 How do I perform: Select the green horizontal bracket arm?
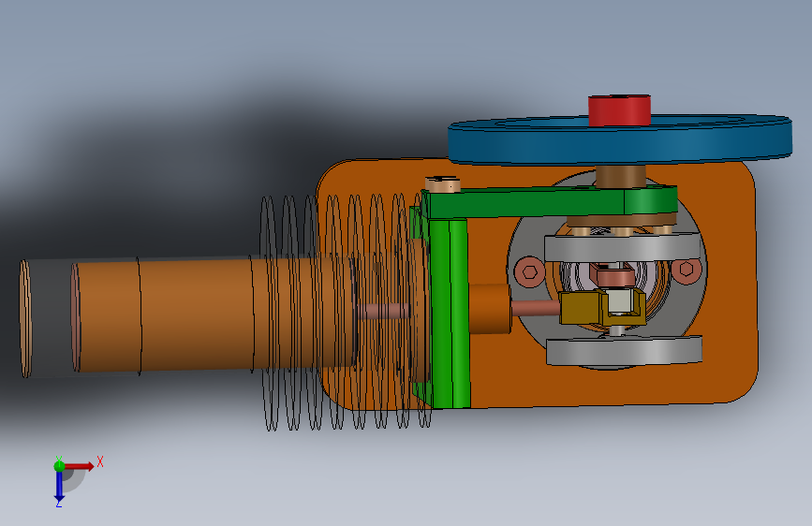click(x=549, y=202)
